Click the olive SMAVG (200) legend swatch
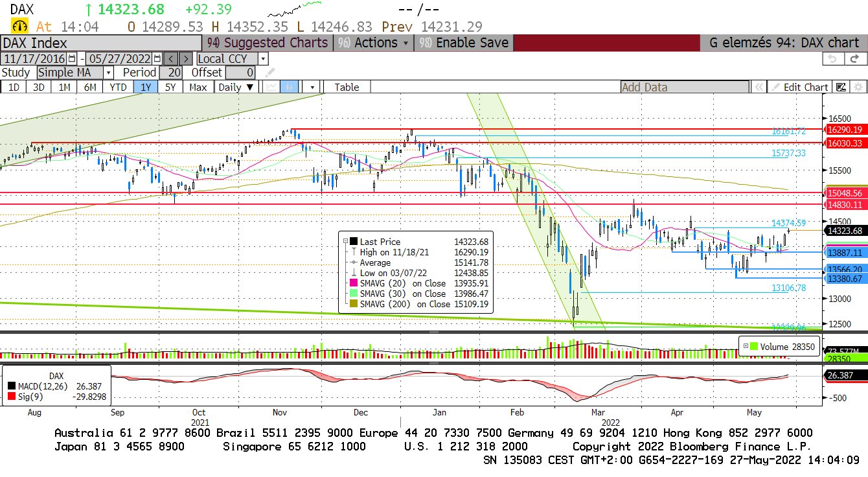The image size is (868, 477). [353, 304]
